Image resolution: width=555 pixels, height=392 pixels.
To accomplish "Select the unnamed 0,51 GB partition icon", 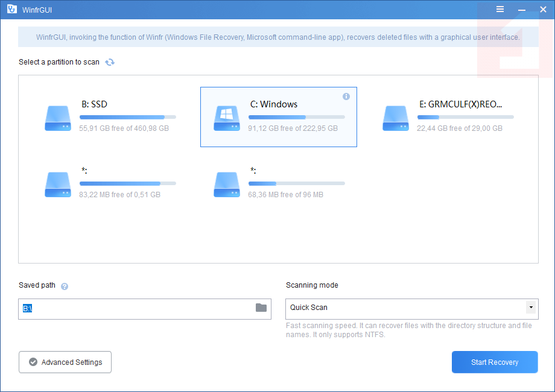I will [58, 185].
